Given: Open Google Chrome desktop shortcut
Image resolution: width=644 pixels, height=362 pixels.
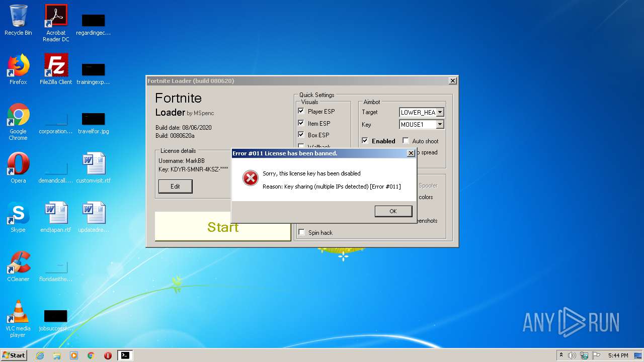Looking at the screenshot, I should point(18,122).
